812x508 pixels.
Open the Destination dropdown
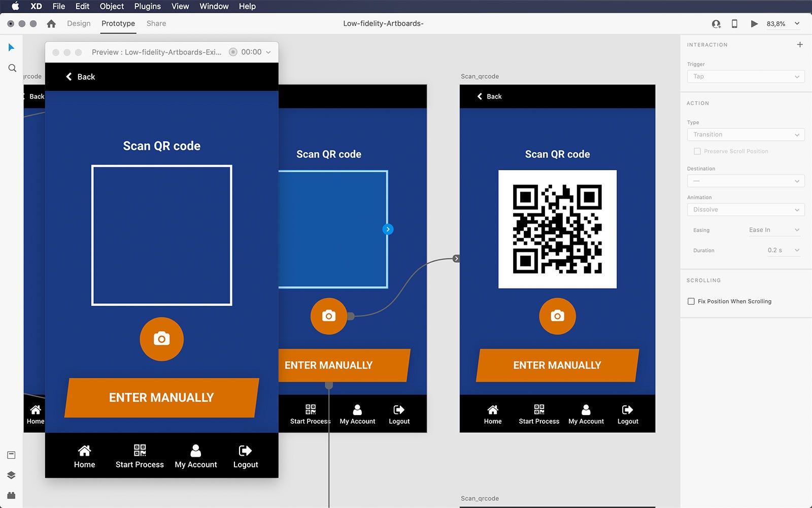click(x=746, y=181)
